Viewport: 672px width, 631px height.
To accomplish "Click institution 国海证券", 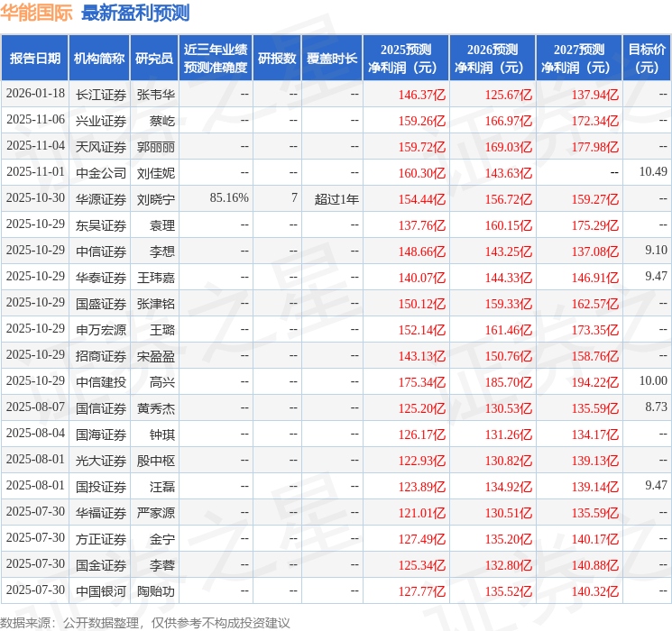I will [x=101, y=434].
